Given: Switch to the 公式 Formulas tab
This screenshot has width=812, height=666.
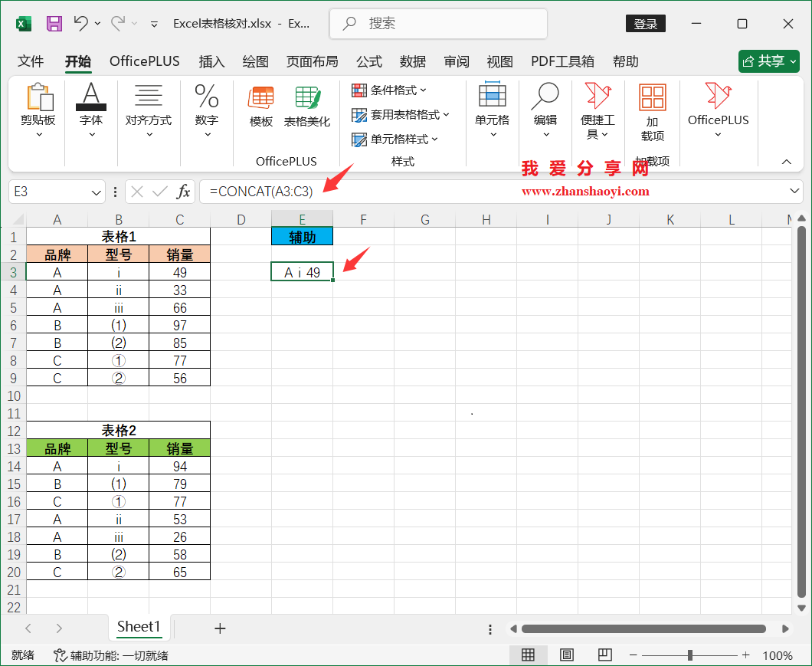Looking at the screenshot, I should (x=369, y=61).
